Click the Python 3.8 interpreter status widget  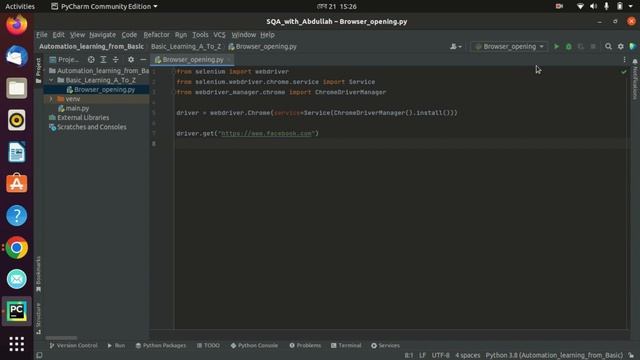(554, 355)
